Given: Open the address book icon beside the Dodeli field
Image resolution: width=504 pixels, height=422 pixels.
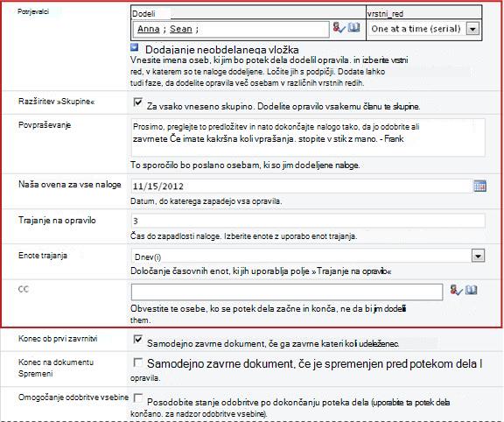Looking at the screenshot, I should coord(353,27).
